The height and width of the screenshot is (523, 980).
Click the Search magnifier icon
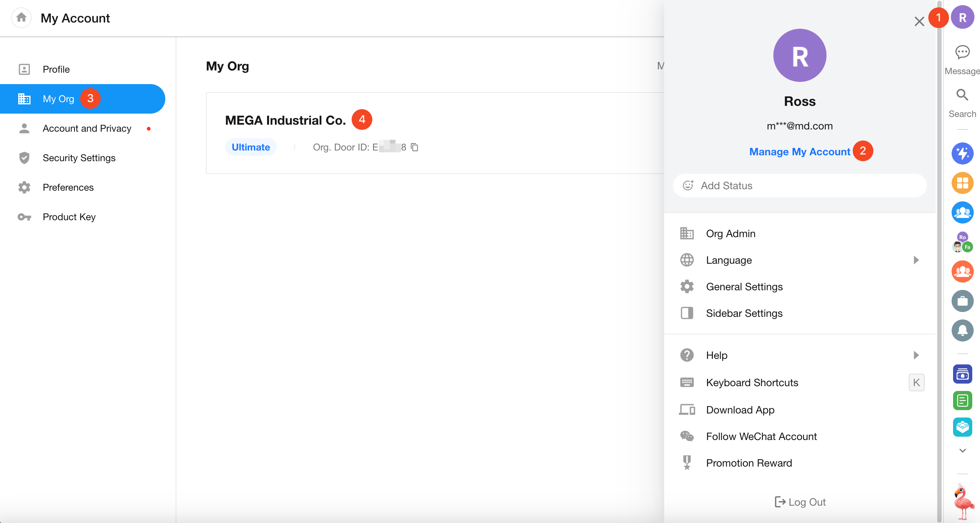pyautogui.click(x=962, y=95)
